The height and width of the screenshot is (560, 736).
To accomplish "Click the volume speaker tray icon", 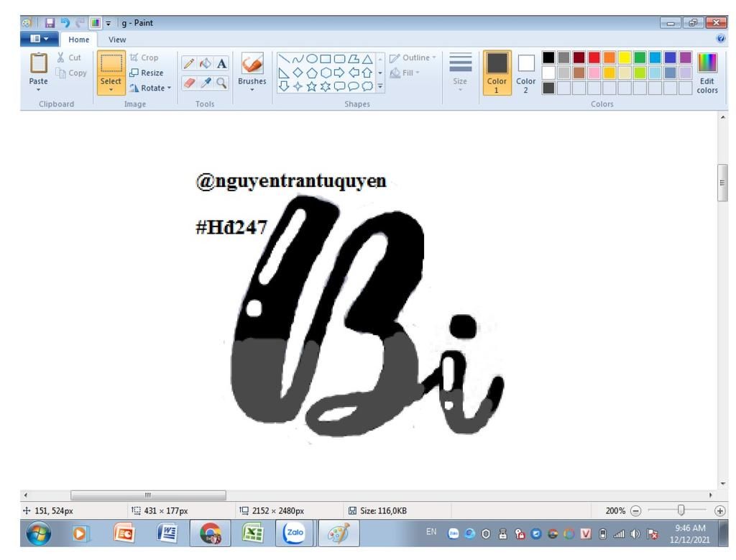I will [635, 533].
